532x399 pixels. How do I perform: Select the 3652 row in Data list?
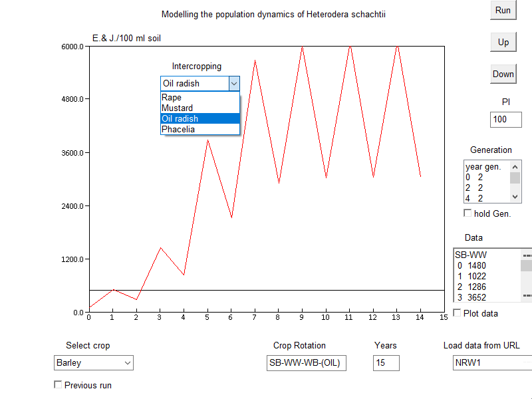pos(485,297)
